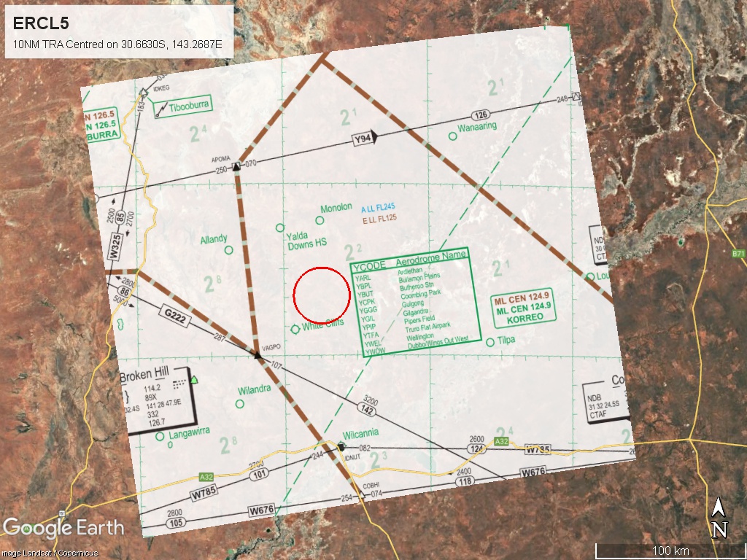The height and width of the screenshot is (560, 747).
Task: Click the red TRA circle center
Action: pyautogui.click(x=322, y=295)
